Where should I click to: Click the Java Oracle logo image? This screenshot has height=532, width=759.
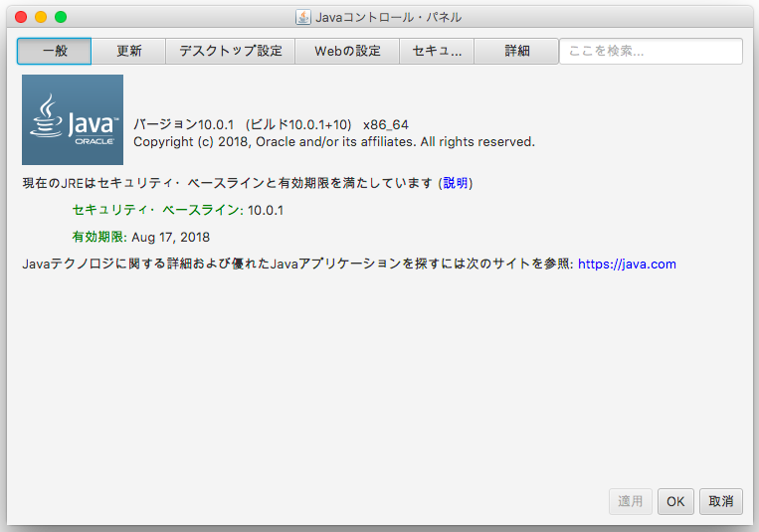coord(73,119)
